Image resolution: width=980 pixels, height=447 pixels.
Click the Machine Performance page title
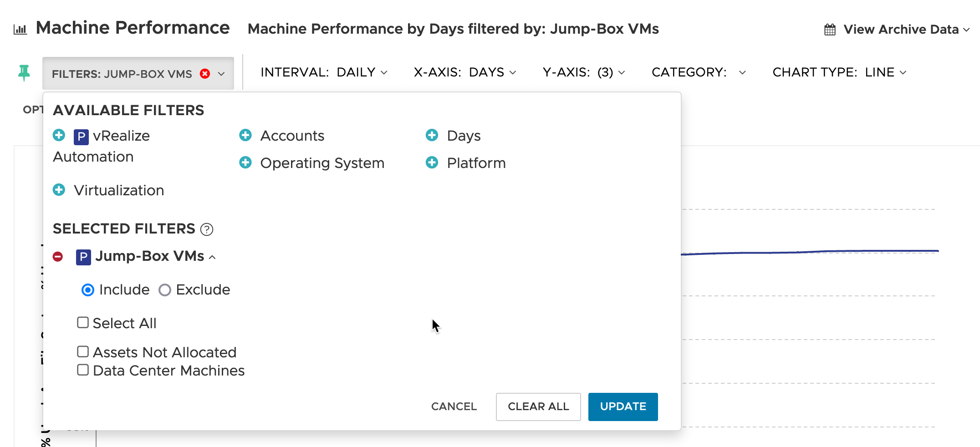[x=133, y=28]
